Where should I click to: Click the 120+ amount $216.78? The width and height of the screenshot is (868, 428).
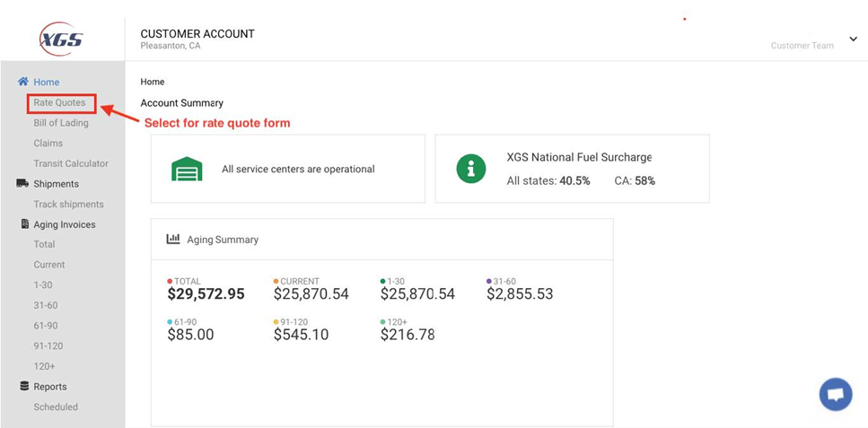[408, 335]
